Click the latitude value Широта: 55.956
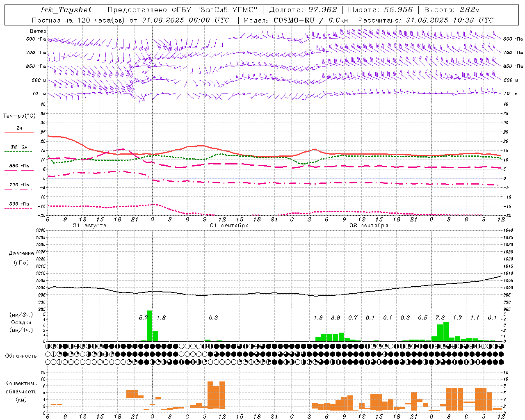Image resolution: width=525 pixels, height=420 pixels. coord(380,10)
